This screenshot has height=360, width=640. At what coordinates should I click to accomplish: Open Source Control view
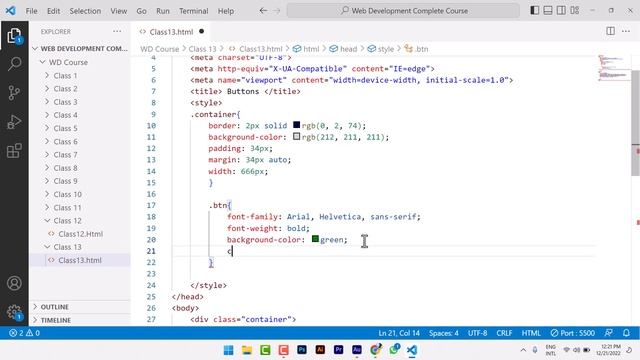[x=14, y=93]
